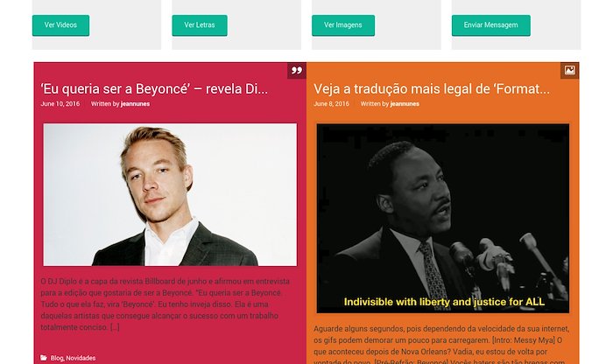This screenshot has width=613, height=364.
Task: Open author jeannunes on the June 8 post
Action: (x=405, y=104)
